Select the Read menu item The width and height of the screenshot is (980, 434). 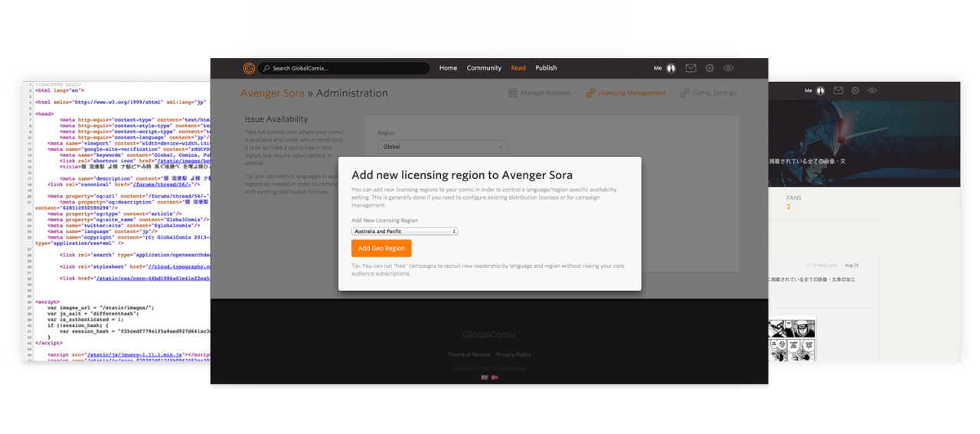pos(518,68)
